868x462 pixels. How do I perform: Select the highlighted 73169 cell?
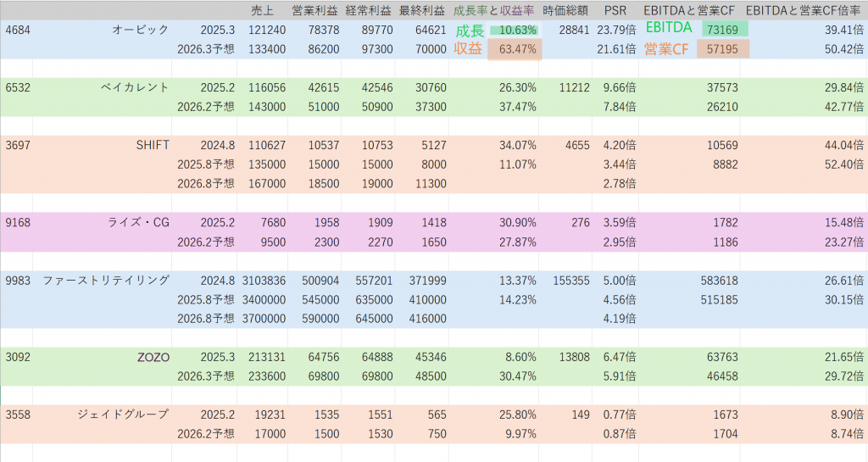tap(726, 30)
